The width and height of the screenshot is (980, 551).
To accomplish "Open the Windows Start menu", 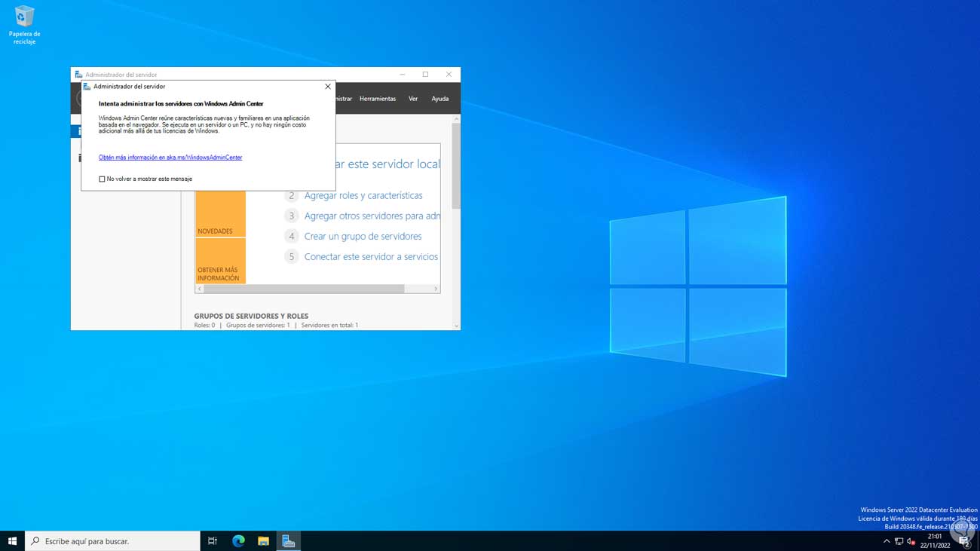I will click(12, 541).
